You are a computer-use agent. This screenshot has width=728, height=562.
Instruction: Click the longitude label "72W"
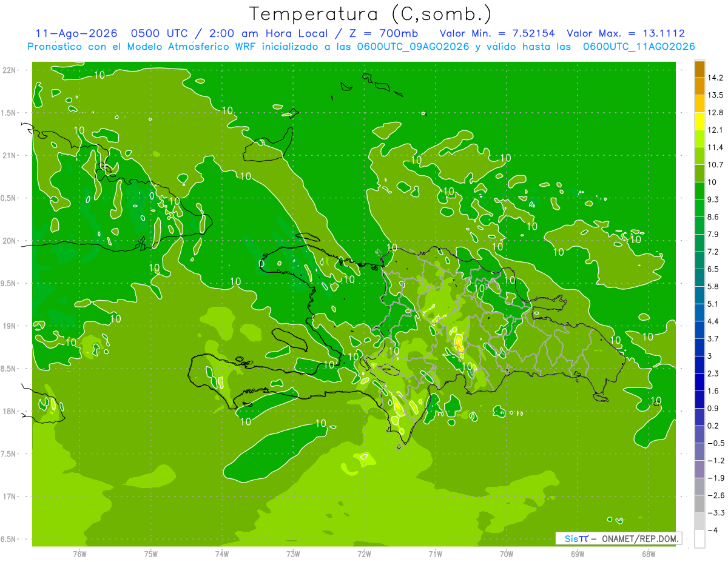(364, 554)
